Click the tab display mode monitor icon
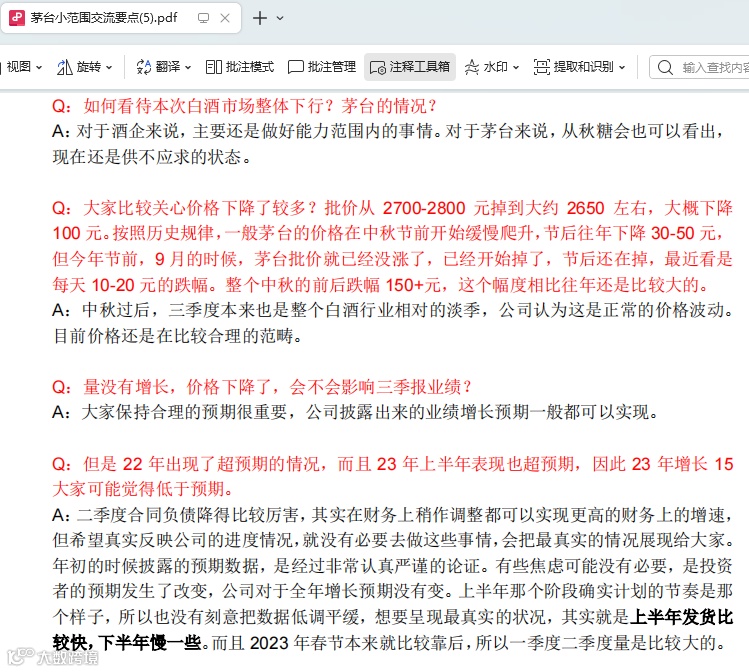 click(x=203, y=18)
